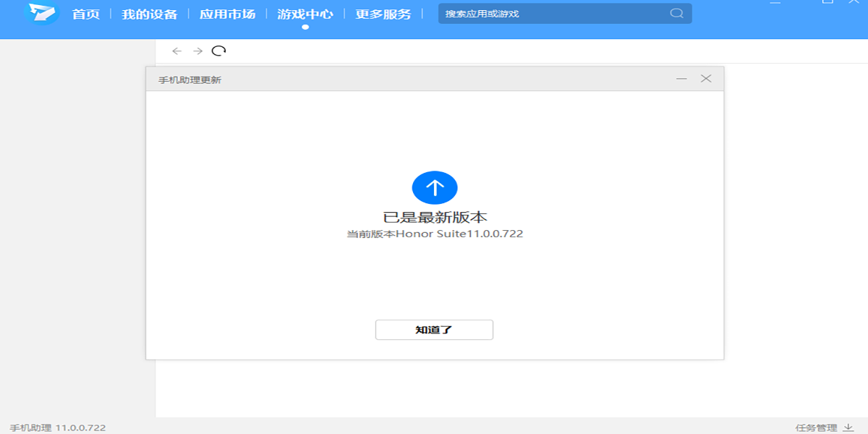This screenshot has width=868, height=434.
Task: Open the 应用市场 tab
Action: 227,14
